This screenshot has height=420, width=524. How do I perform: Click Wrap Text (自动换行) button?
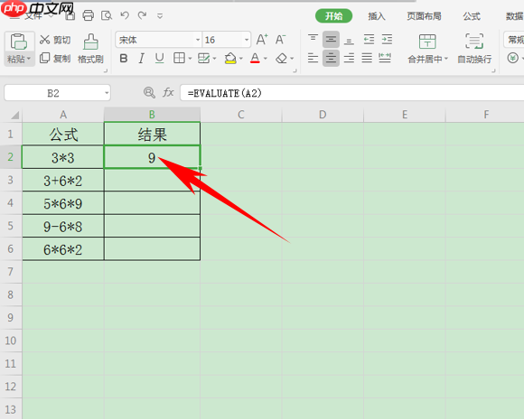tap(474, 49)
